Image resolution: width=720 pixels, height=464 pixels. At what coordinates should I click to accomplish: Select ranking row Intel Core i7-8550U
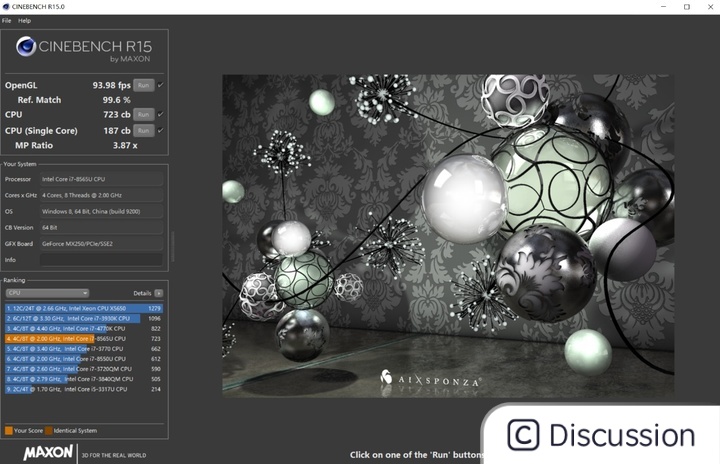tap(84, 359)
